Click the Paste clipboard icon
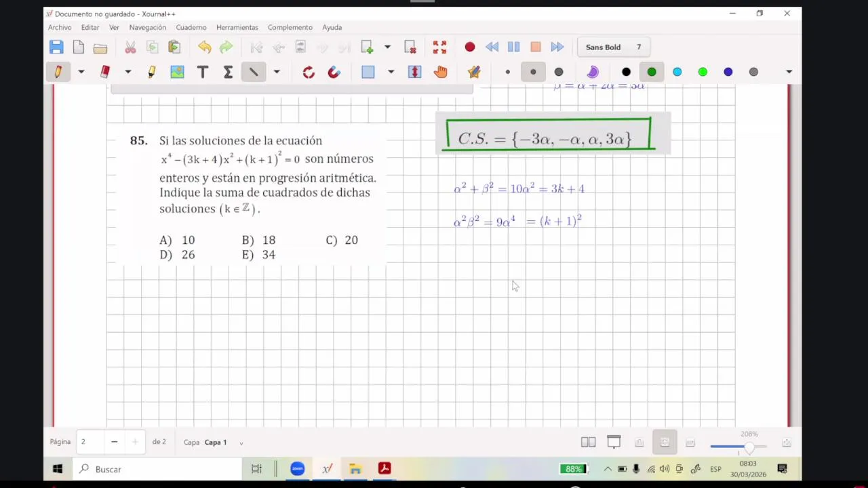This screenshot has height=488, width=868. point(174,47)
